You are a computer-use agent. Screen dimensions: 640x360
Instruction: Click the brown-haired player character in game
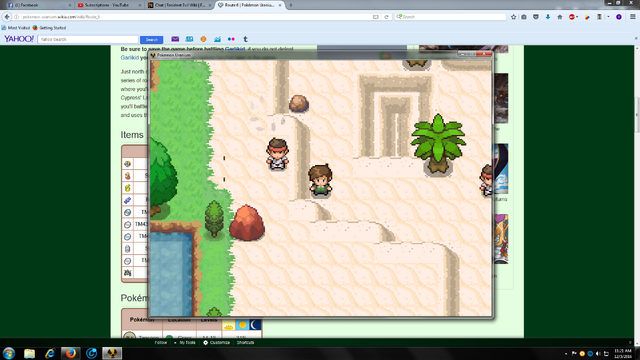(320, 181)
